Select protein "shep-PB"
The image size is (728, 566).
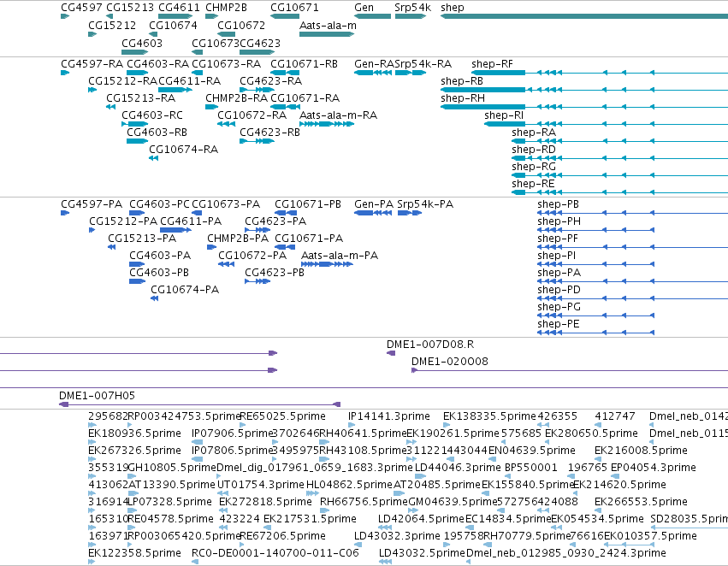(558, 204)
